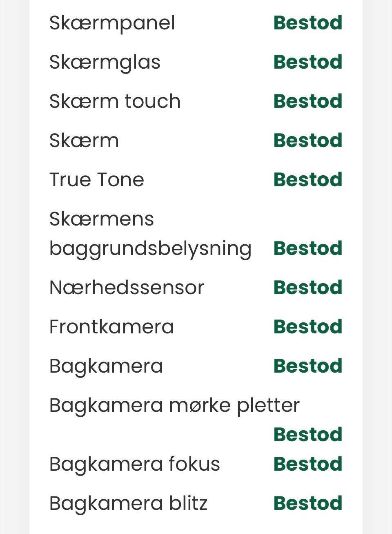
Task: Select the Bagkamera blitz label
Action: tap(128, 504)
